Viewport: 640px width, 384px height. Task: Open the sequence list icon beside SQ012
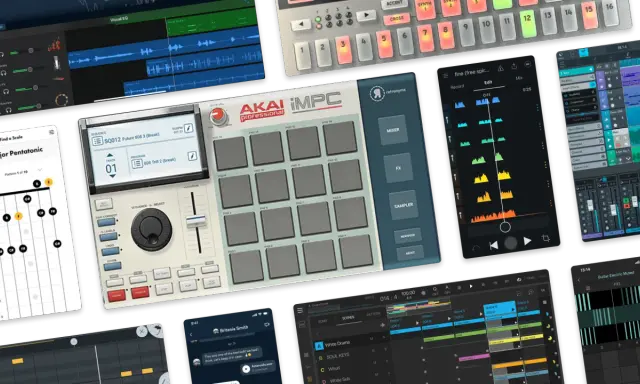click(97, 141)
